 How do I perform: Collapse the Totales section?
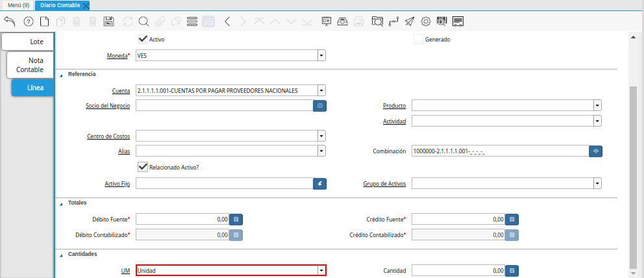point(62,203)
